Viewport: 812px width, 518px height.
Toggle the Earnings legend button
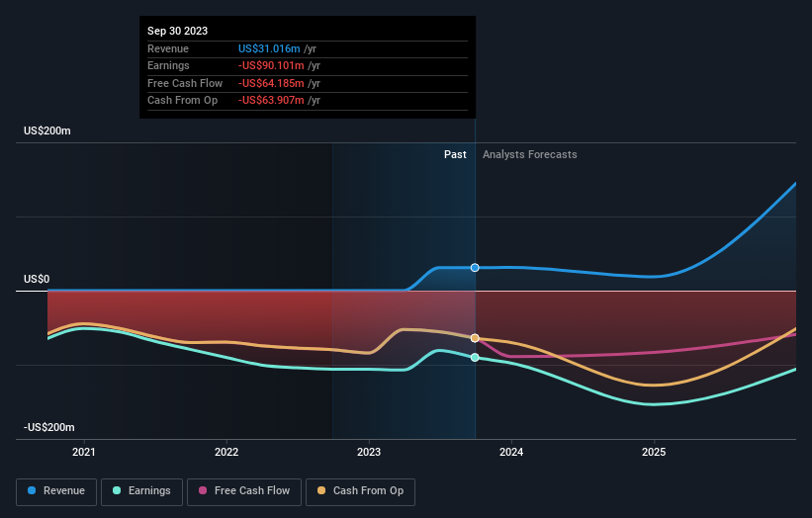coord(141,491)
